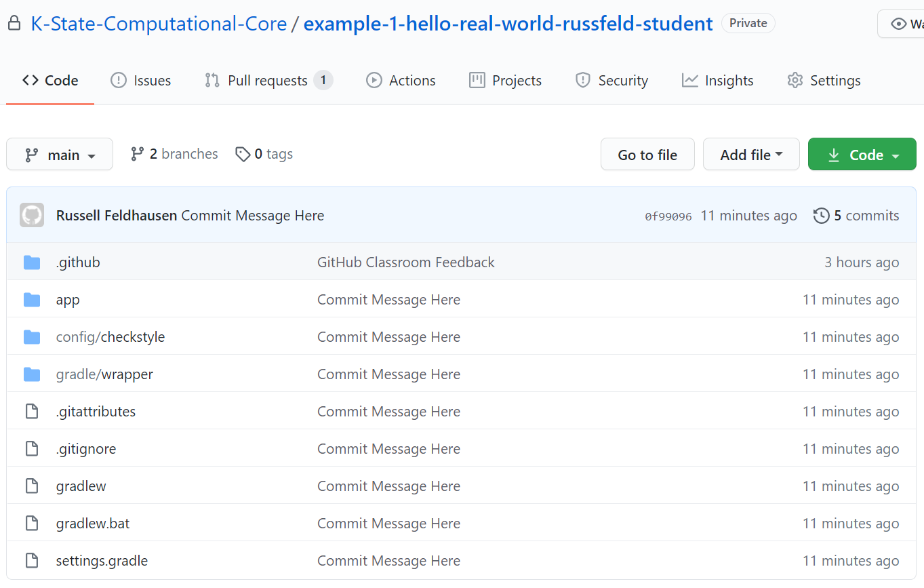Click the file icon for gradlew.bat
924x588 pixels.
pos(32,524)
